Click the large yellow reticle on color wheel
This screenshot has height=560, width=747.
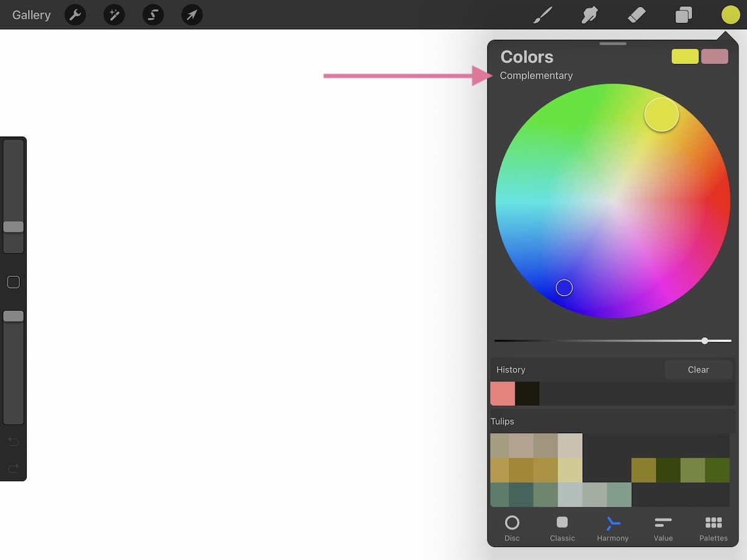pos(661,114)
